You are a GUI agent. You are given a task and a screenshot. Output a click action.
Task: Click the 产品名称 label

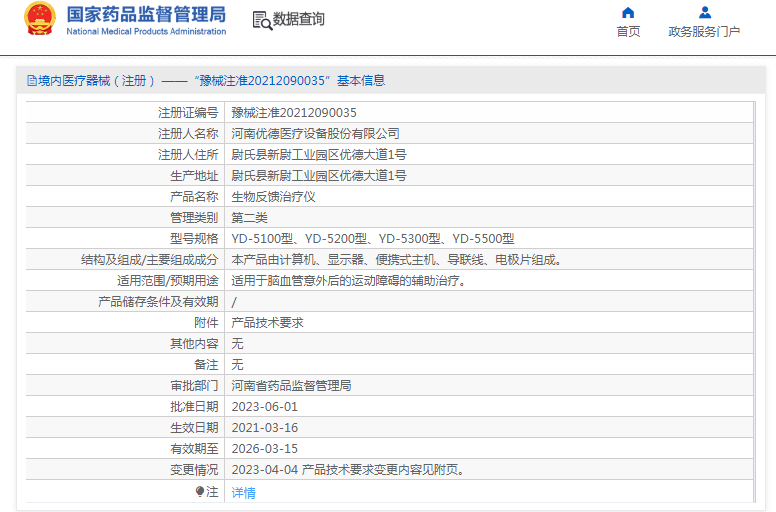[x=194, y=197]
